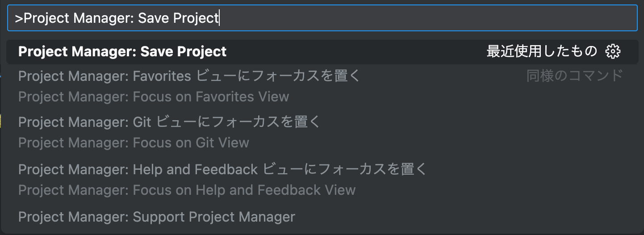Select Favorites ビューにフォーカスを置く command
The width and height of the screenshot is (644, 235).
click(188, 76)
